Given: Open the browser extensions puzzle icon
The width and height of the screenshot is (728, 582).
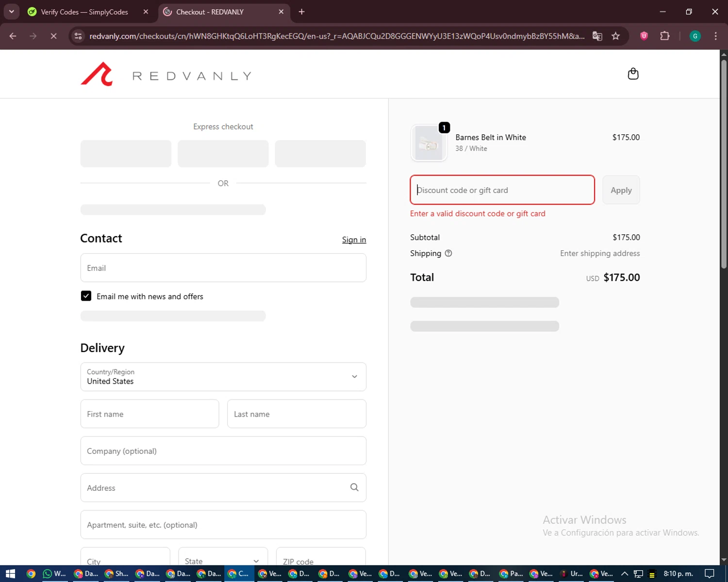Looking at the screenshot, I should point(665,36).
